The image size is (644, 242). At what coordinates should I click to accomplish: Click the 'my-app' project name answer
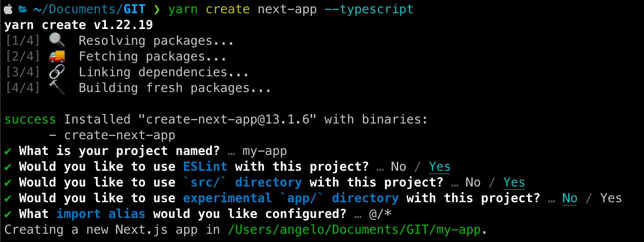pyautogui.click(x=265, y=151)
